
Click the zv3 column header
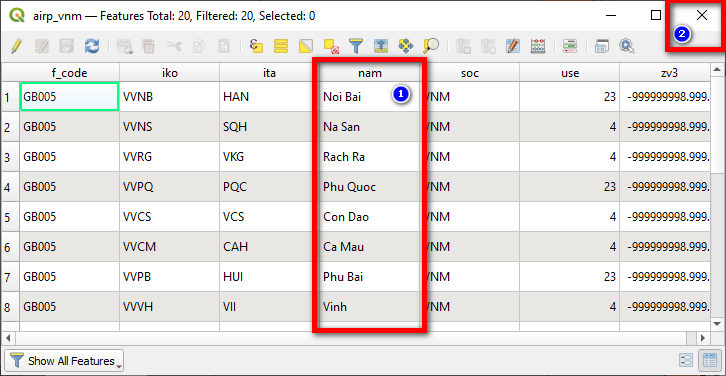[x=664, y=73]
